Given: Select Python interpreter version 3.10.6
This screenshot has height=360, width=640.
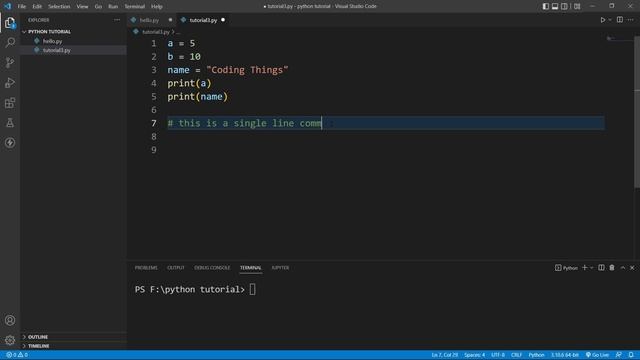Looking at the screenshot, I should (565, 355).
